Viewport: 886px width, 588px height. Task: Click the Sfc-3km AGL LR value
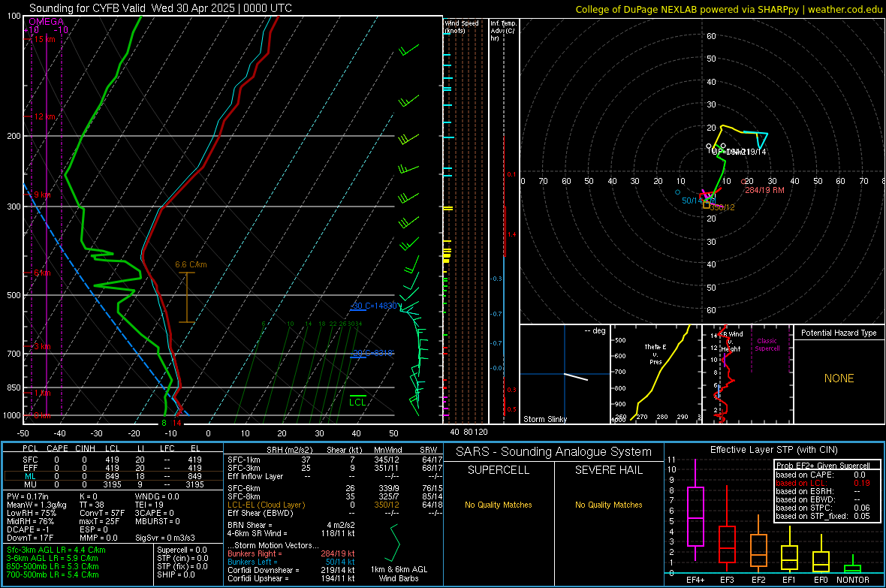pyautogui.click(x=56, y=550)
